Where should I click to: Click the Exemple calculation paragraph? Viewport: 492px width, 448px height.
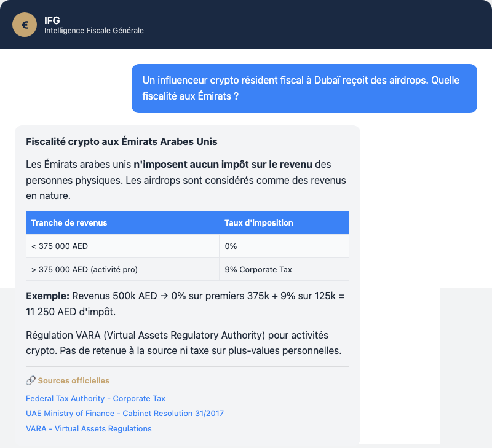[184, 304]
